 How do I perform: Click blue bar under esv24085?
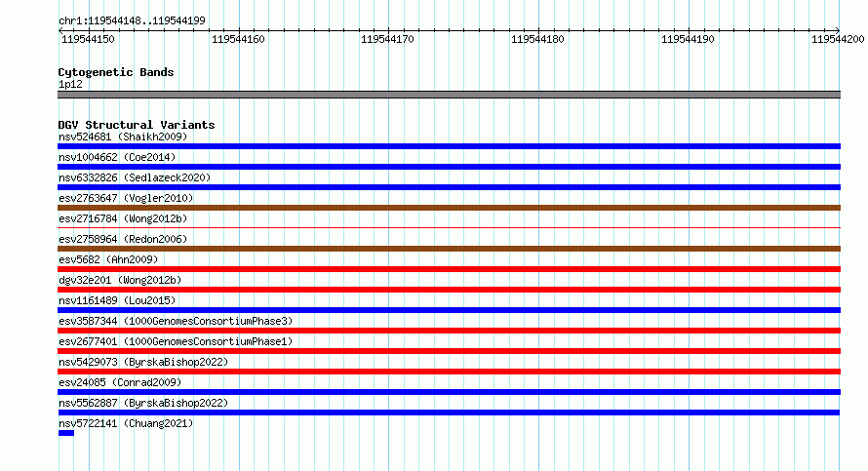point(449,392)
